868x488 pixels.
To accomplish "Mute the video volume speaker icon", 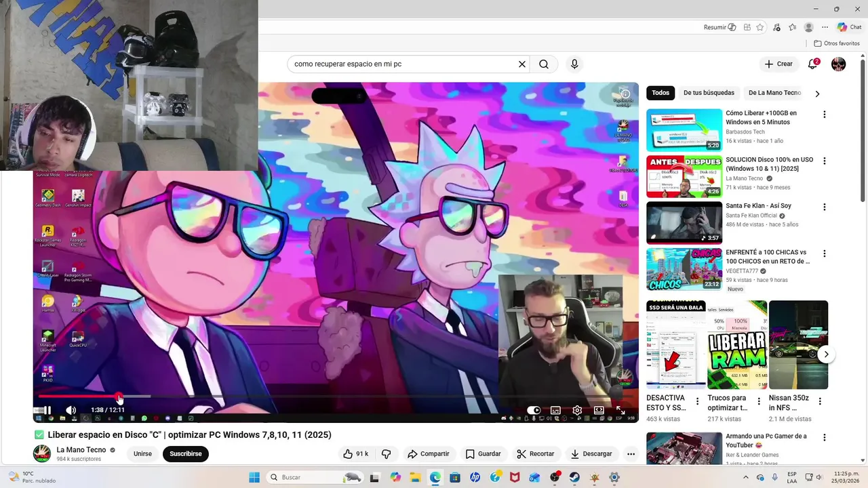I will click(x=71, y=410).
